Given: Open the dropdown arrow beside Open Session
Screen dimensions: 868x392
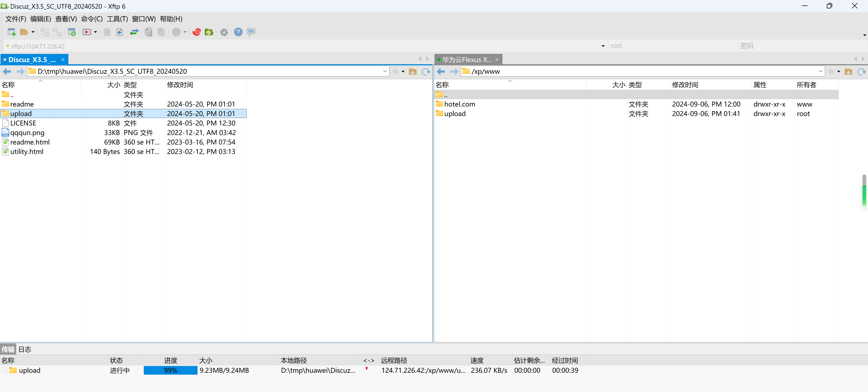Looking at the screenshot, I should point(33,32).
